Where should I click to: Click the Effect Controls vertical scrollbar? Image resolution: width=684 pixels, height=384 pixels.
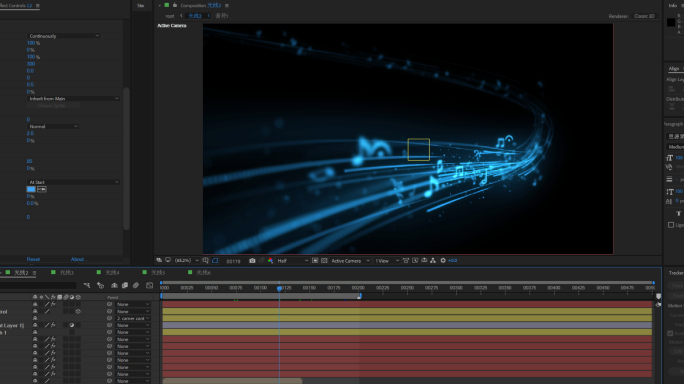click(x=127, y=158)
